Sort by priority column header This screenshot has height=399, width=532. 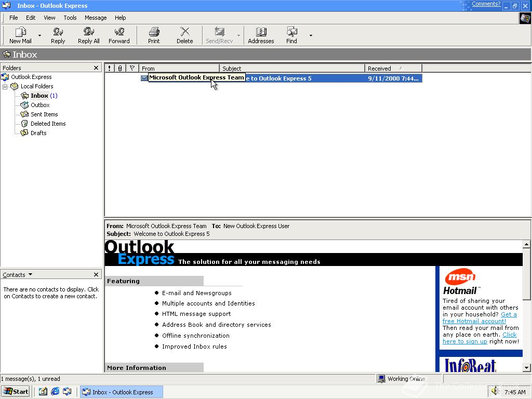coord(109,68)
